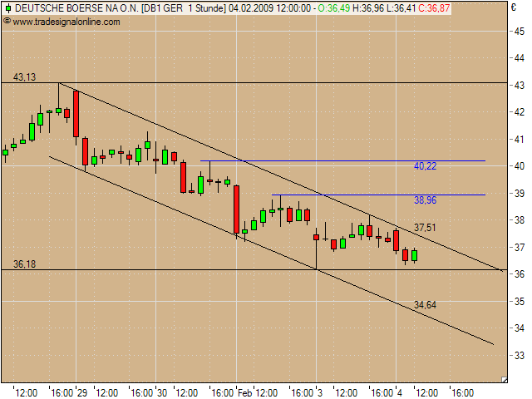This screenshot has width=532, height=399.
Task: Select the blue 40,22 price label
Action: click(x=425, y=166)
